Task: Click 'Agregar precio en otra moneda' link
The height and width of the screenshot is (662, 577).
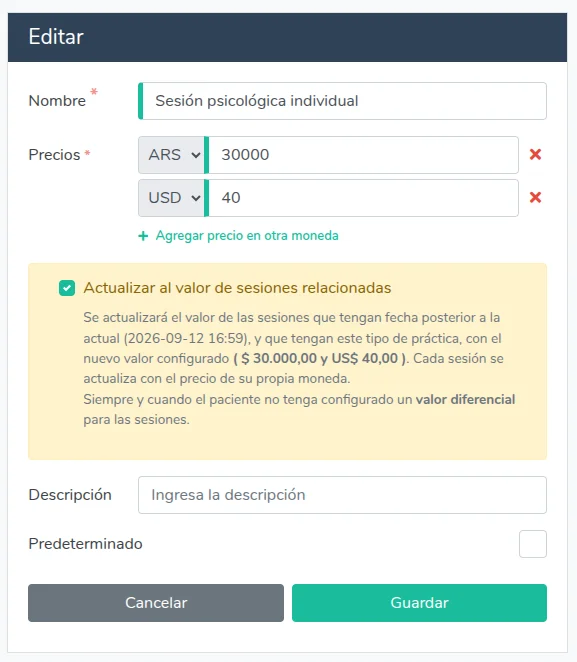Action: (x=247, y=236)
